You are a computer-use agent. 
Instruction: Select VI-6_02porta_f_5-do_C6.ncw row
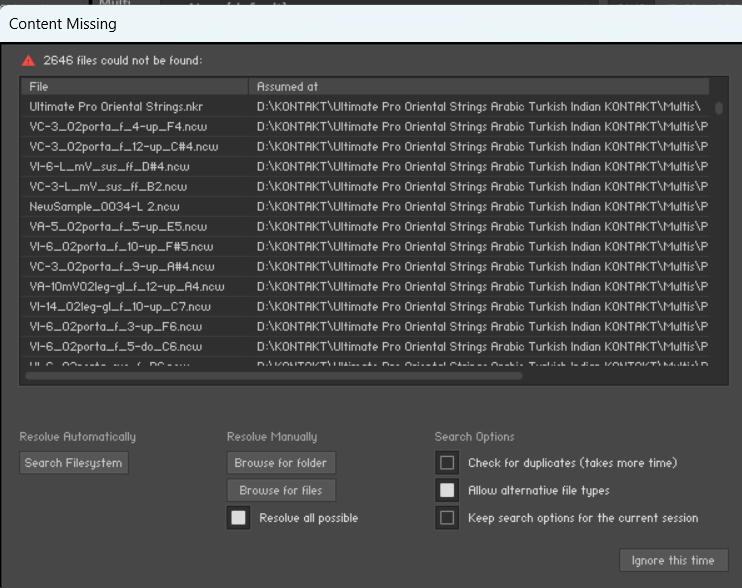tap(365, 347)
